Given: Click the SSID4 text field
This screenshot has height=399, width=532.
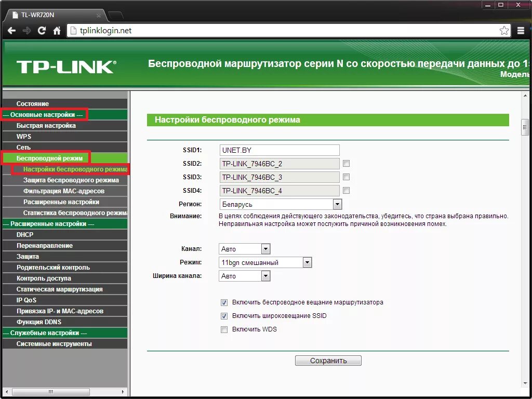Looking at the screenshot, I should (279, 191).
